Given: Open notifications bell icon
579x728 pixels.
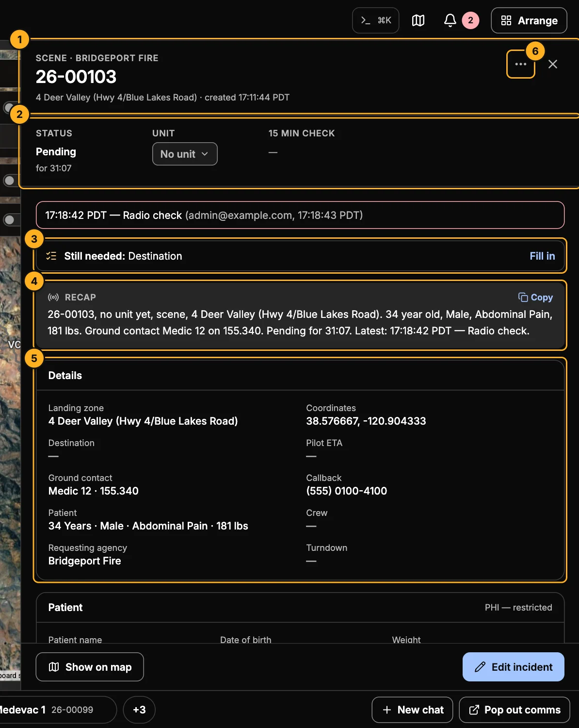Looking at the screenshot, I should click(450, 20).
